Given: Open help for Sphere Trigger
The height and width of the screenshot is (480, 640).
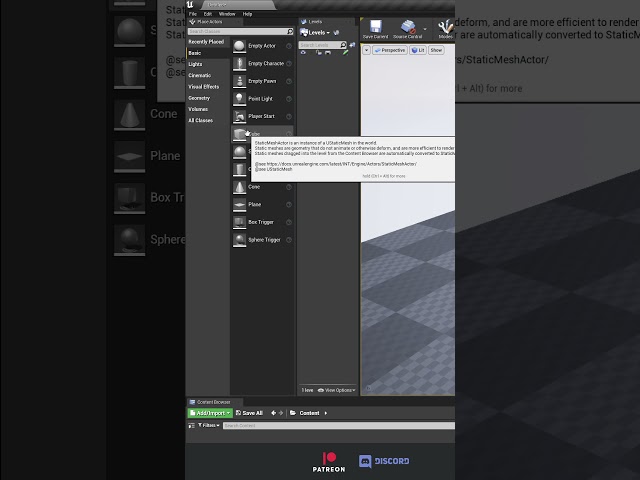Looking at the screenshot, I should coord(289,240).
